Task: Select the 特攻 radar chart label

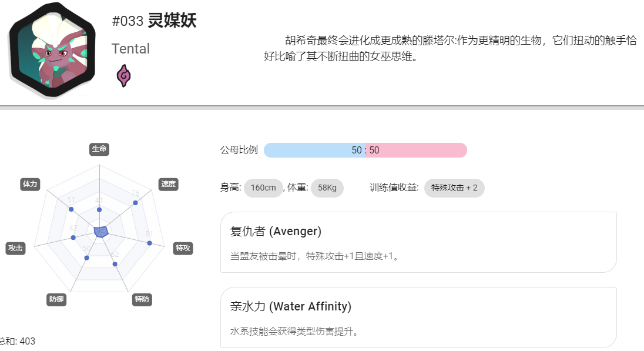Action: 183,248
